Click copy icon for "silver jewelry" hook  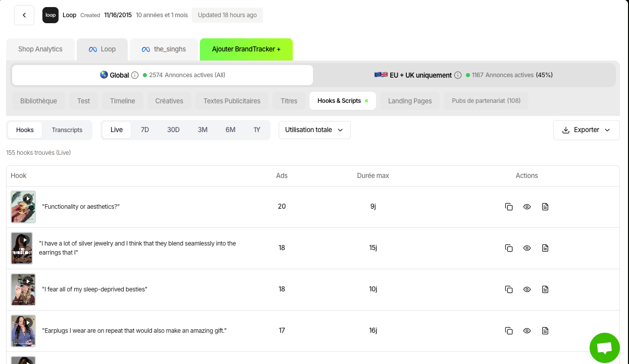pyautogui.click(x=509, y=248)
